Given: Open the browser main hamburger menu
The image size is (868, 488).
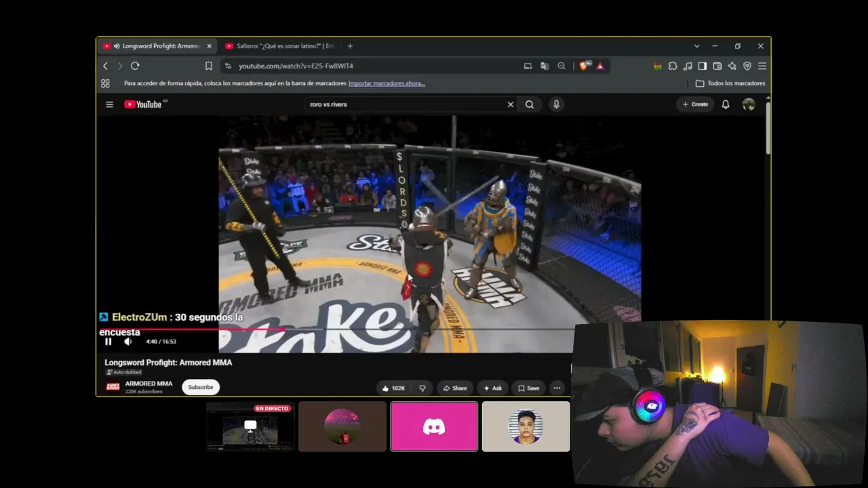Looking at the screenshot, I should click(762, 66).
